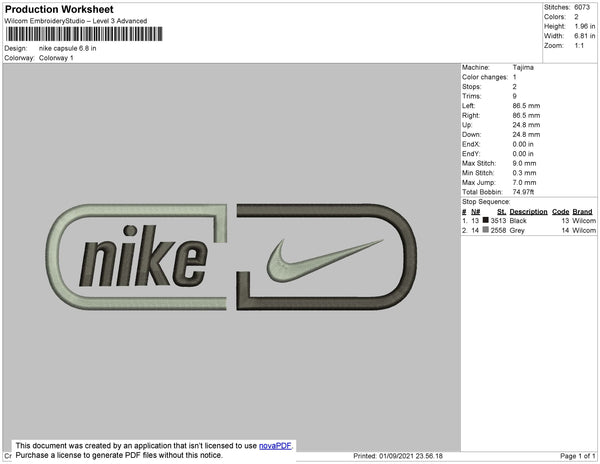Screen dimensions: 600x464
Task: Click the Max Stitch value '9.0 mm'
Action: pos(524,163)
